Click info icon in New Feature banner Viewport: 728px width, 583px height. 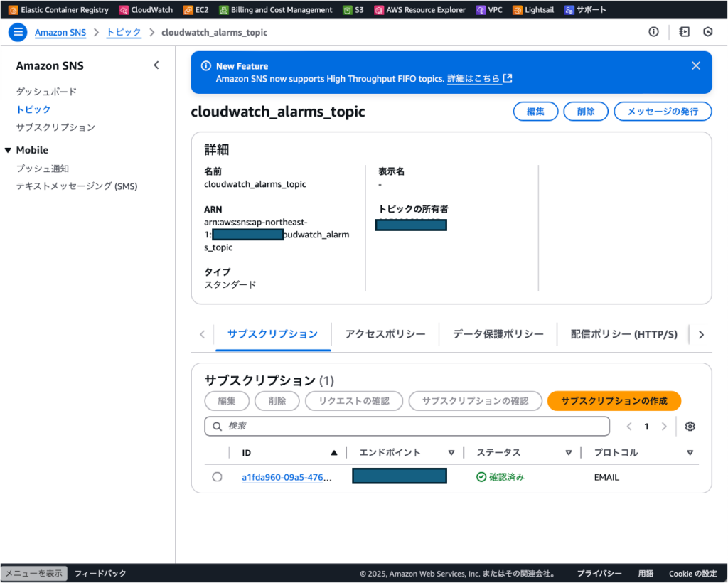pos(205,66)
